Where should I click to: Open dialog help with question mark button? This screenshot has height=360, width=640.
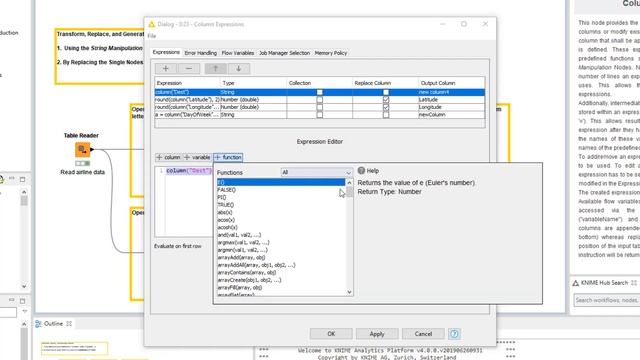coord(454,334)
